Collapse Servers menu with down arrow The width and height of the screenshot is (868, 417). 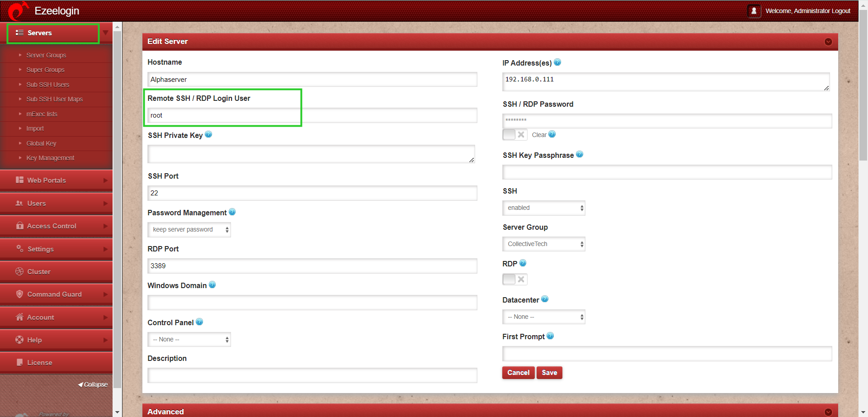[x=105, y=33]
